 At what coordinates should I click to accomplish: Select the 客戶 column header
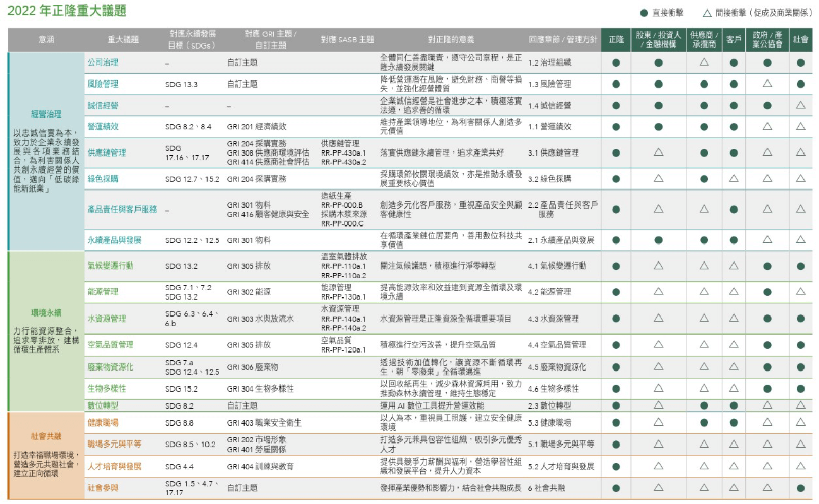pyautogui.click(x=734, y=40)
